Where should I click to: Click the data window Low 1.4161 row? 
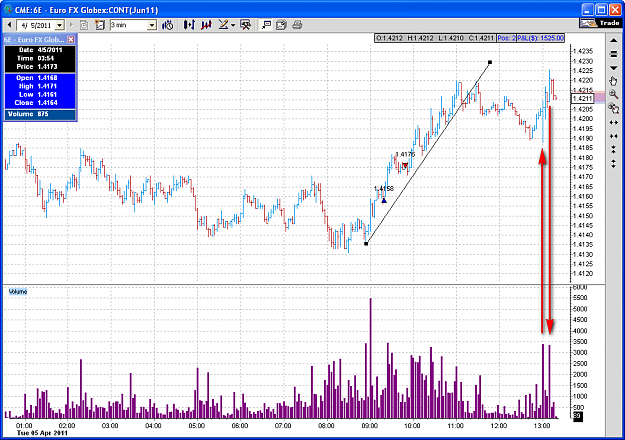click(40, 95)
